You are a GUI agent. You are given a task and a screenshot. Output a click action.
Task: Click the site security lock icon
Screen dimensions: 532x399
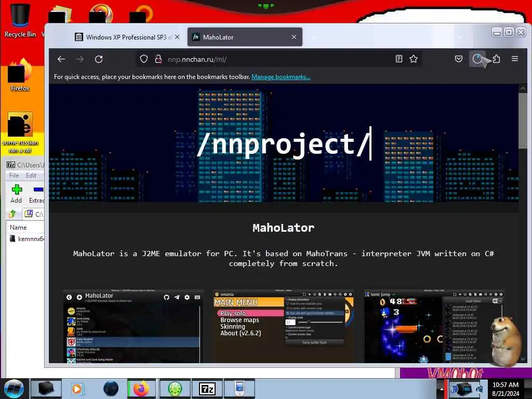158,59
